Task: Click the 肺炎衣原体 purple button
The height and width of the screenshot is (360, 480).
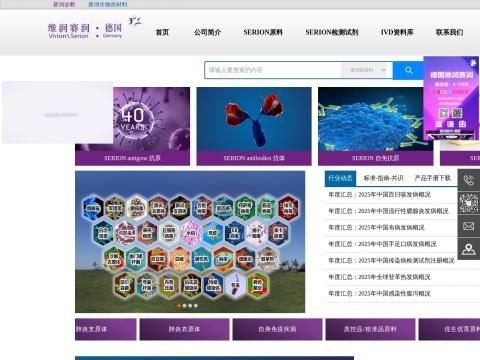Action: pos(184,329)
